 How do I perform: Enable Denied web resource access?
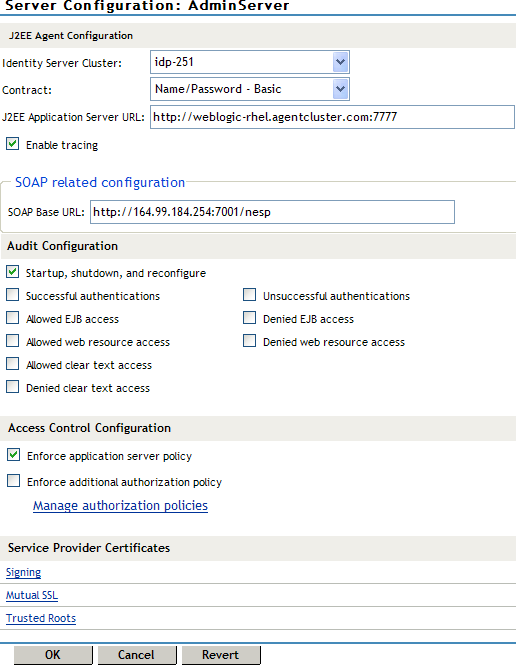pos(249,341)
